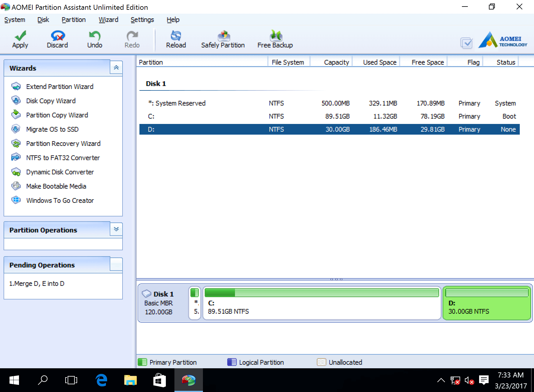Open Windows To Go Creator link
The height and width of the screenshot is (392, 534).
click(x=60, y=200)
